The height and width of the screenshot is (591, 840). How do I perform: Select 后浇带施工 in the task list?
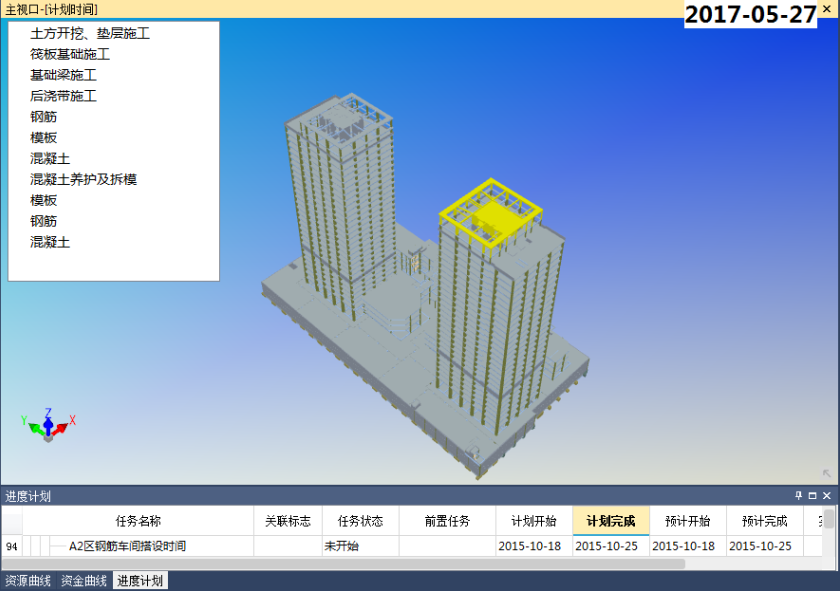tap(63, 96)
